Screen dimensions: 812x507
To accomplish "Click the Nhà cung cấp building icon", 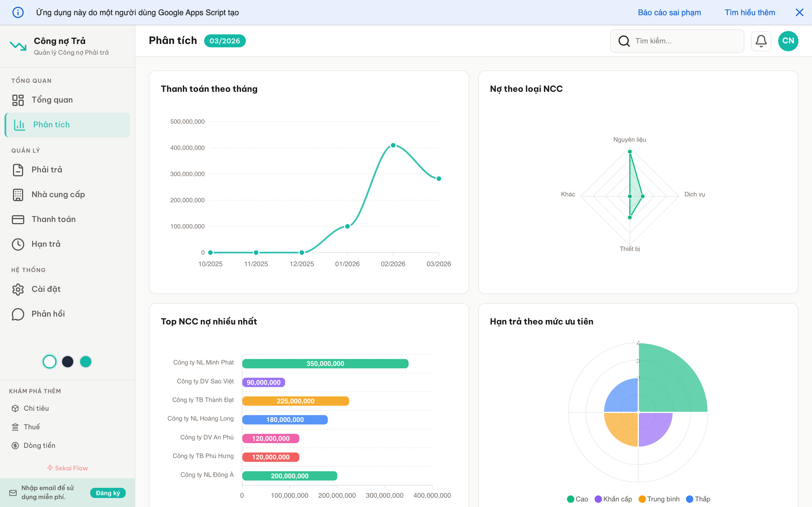I will coord(18,194).
